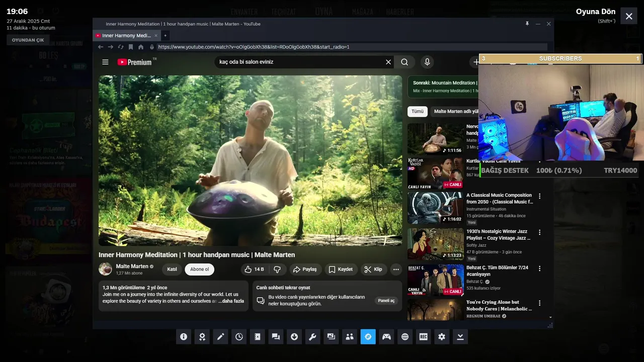Open the globe icon in overlay toolbar

coord(405,337)
